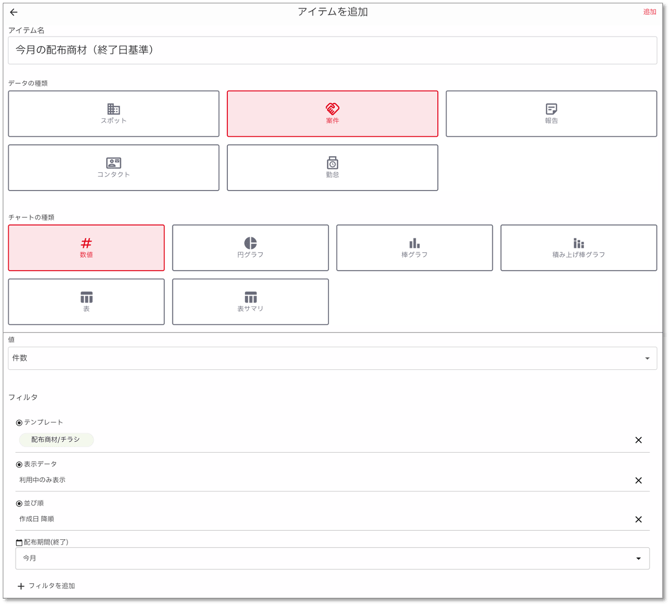Screen dimensions: 670x605
Task: Choose the 表 table chart type
Action: (x=86, y=302)
